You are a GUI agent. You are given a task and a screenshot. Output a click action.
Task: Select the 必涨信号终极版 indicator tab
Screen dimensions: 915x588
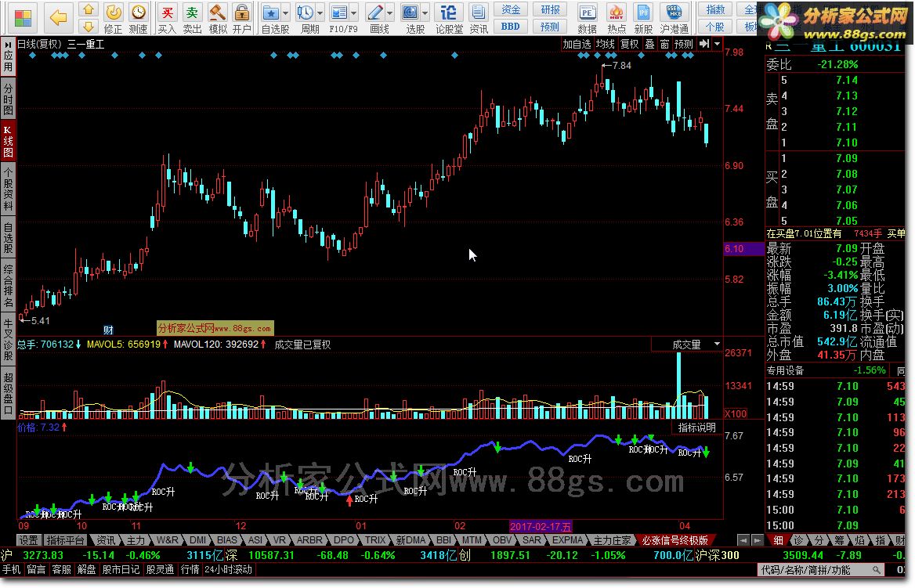[674, 540]
